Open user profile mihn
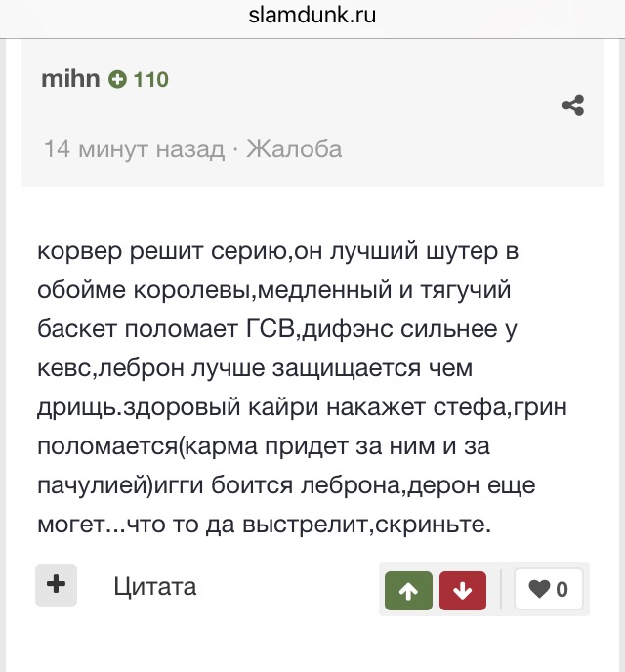This screenshot has width=625, height=672. pyautogui.click(x=70, y=79)
